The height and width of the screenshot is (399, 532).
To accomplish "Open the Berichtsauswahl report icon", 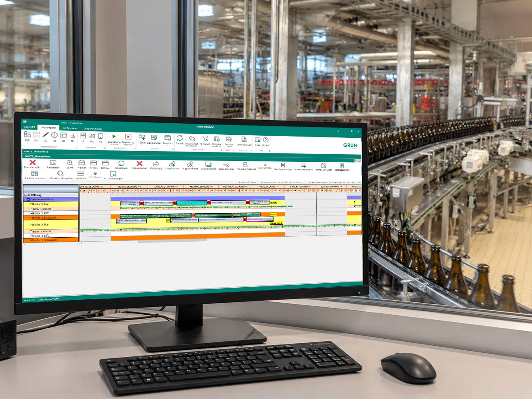I will (244, 139).
